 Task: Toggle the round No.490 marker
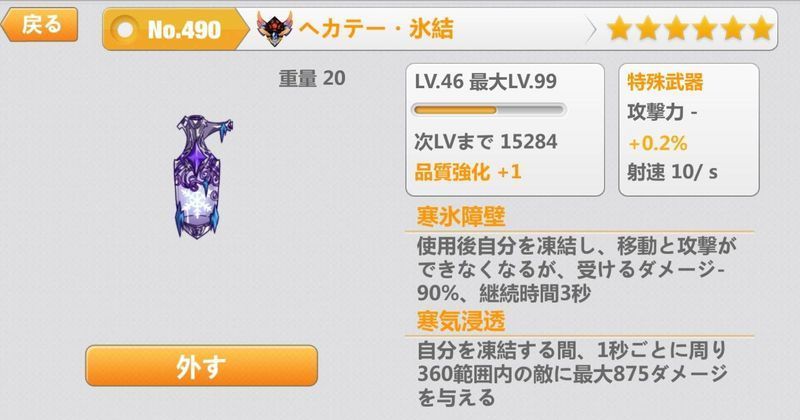[126, 30]
